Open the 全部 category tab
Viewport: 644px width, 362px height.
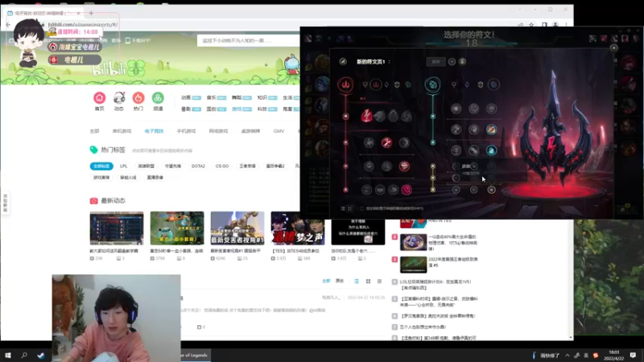coord(94,131)
